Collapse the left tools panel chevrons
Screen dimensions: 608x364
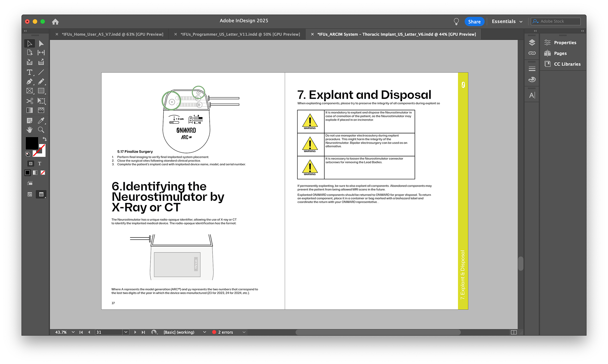coord(25,31)
